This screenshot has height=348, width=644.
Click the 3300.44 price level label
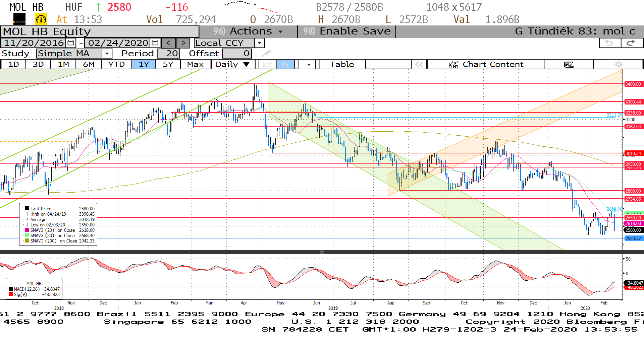pyautogui.click(x=633, y=102)
